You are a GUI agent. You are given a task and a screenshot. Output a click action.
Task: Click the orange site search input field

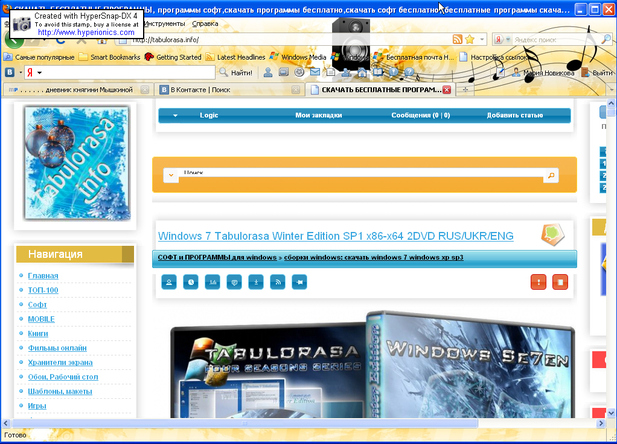[361, 174]
